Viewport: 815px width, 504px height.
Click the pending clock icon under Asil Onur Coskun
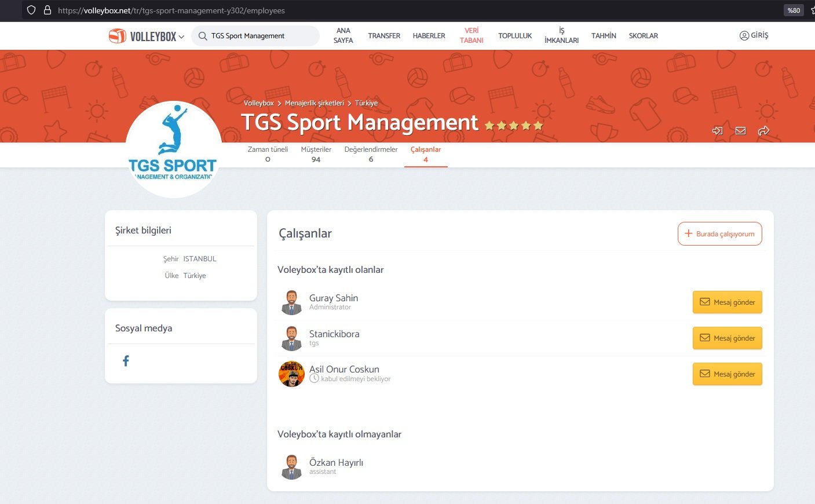click(314, 378)
